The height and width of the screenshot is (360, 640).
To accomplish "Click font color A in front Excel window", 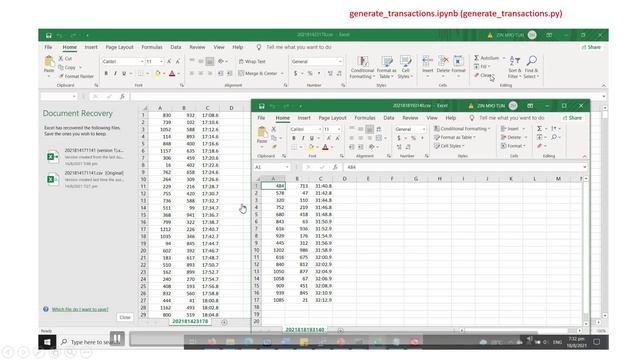I will pyautogui.click(x=325, y=147).
